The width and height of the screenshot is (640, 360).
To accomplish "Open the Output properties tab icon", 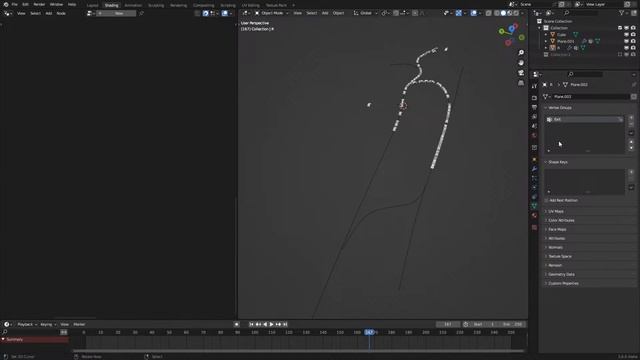I will tap(534, 107).
